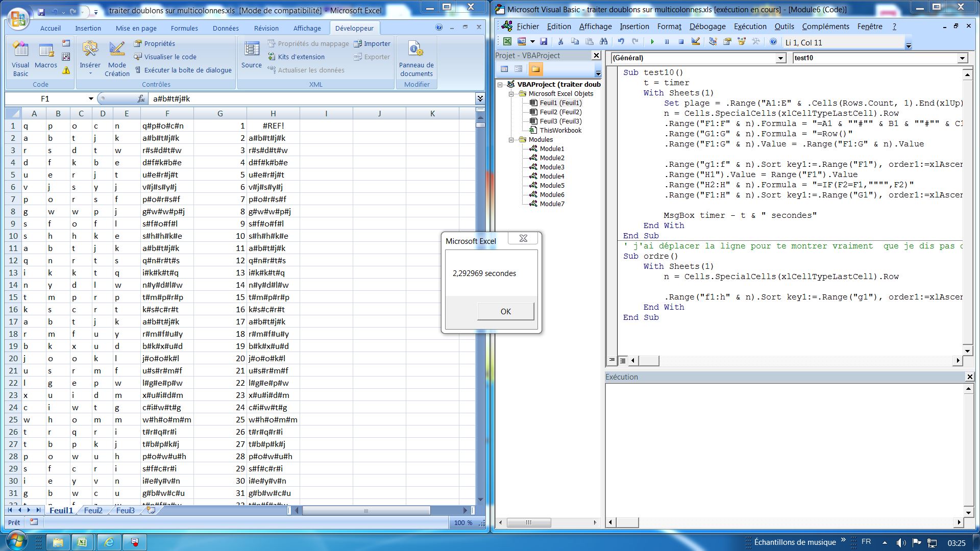Open the Project Explorer icon in VBA toolbar
The width and height of the screenshot is (980, 551).
713,42
